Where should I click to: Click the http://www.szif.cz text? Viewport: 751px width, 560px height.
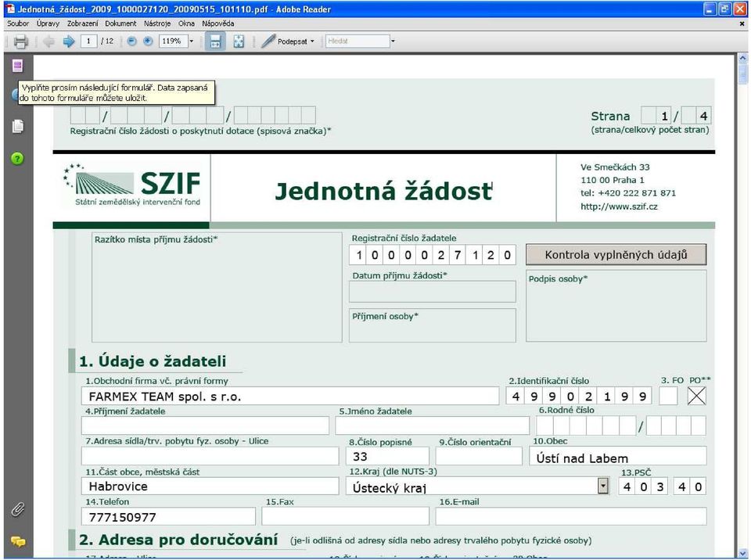[619, 206]
